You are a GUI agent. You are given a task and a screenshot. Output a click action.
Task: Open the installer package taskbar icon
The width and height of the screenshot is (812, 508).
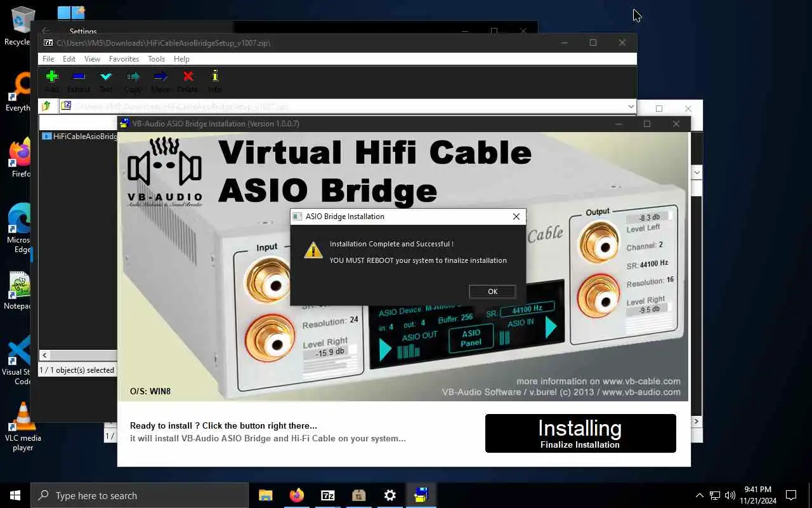(x=358, y=495)
